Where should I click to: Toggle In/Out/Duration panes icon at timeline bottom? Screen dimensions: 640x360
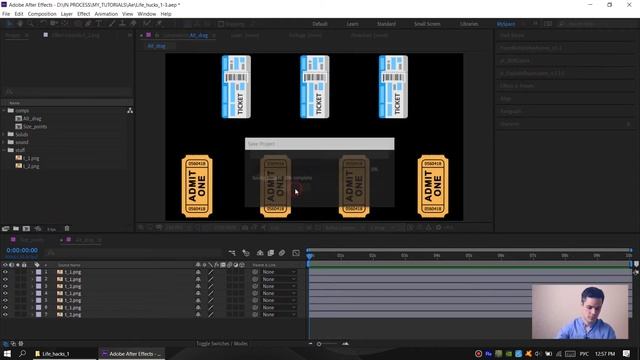(x=21, y=344)
